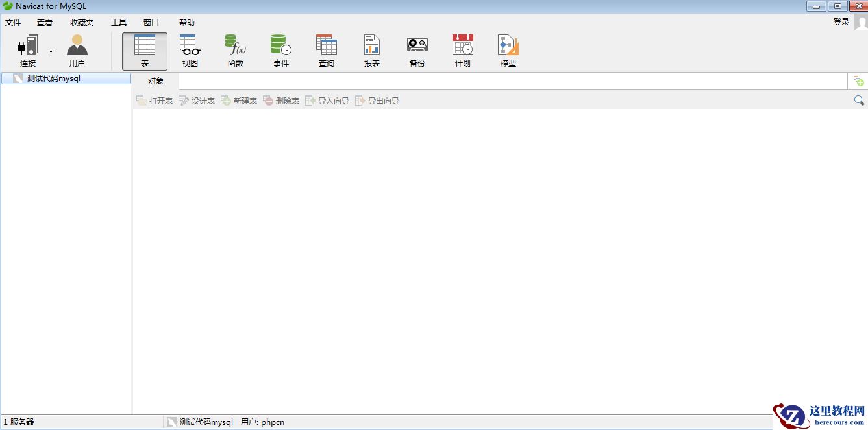Open the 函数 (Functions) panel
Screen dimensions: 868x430
pyautogui.click(x=235, y=49)
